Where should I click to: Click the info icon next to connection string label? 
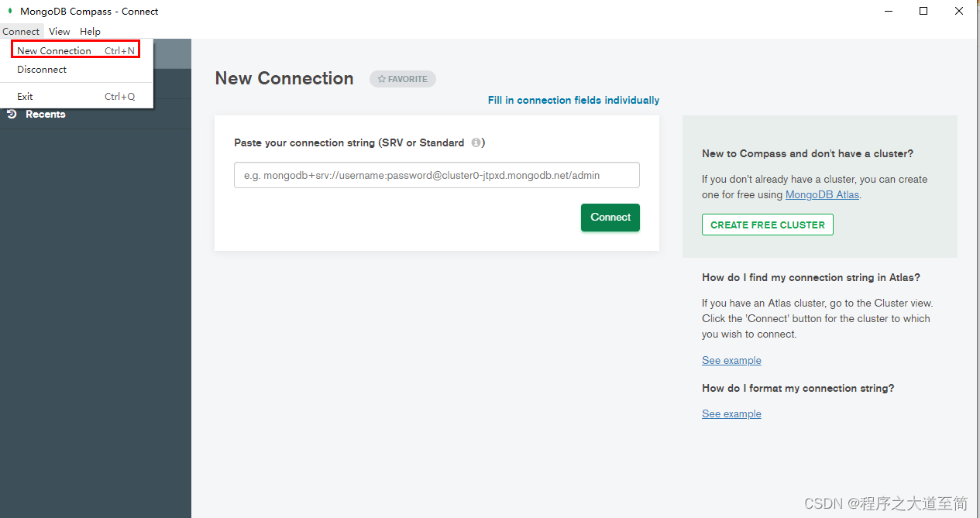coord(476,142)
